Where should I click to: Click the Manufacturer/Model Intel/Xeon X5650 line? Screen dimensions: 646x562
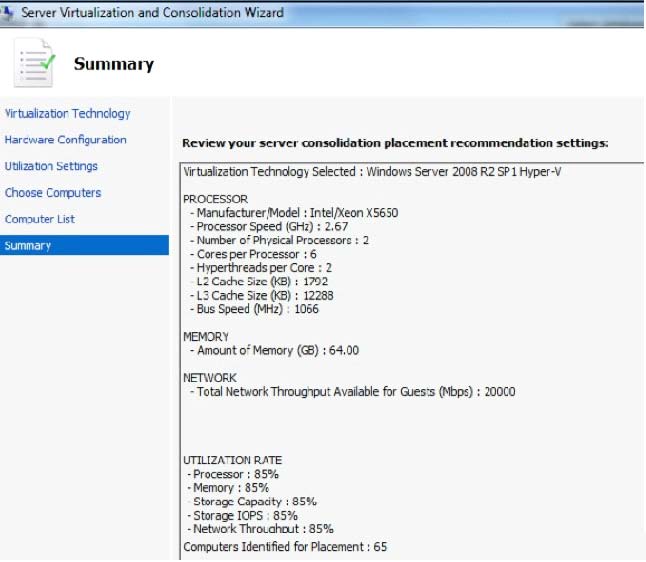294,213
